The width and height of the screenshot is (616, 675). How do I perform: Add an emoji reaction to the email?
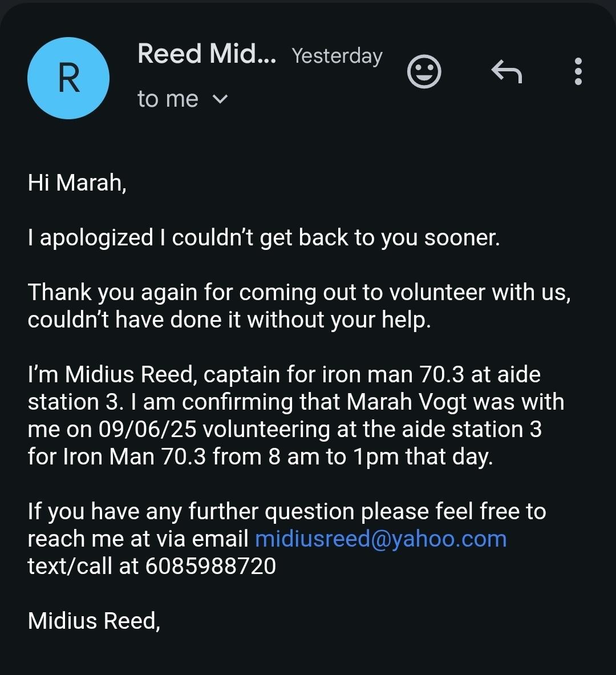click(424, 71)
